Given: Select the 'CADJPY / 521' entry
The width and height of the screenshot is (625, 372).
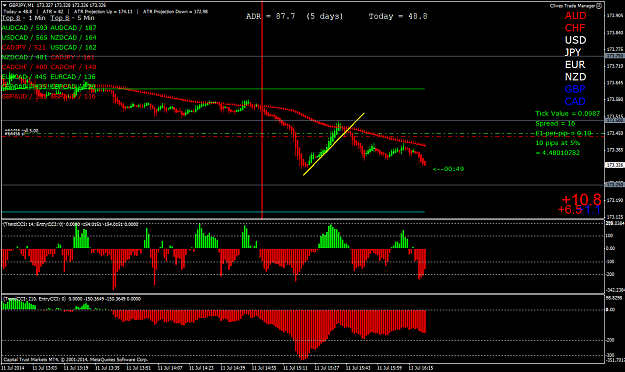Looking at the screenshot, I should tap(24, 47).
